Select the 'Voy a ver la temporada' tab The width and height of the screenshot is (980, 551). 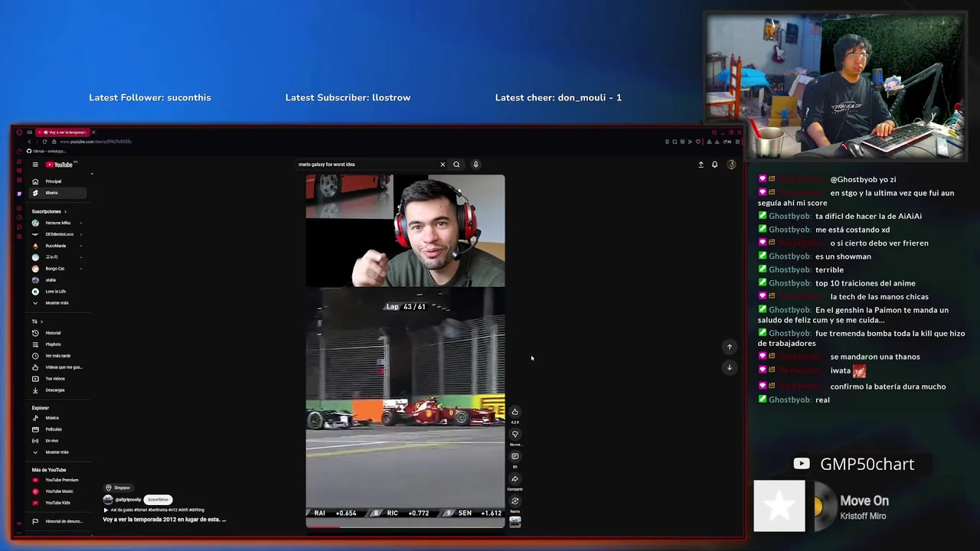pos(64,132)
